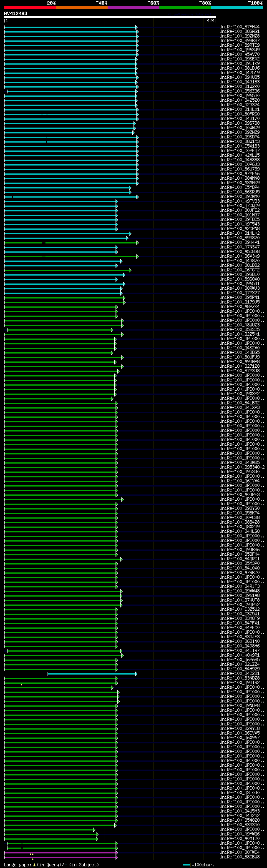The width and height of the screenshot is (267, 868).
Task: Click the UniRef100_B9RTI9 label
Action: click(239, 45)
